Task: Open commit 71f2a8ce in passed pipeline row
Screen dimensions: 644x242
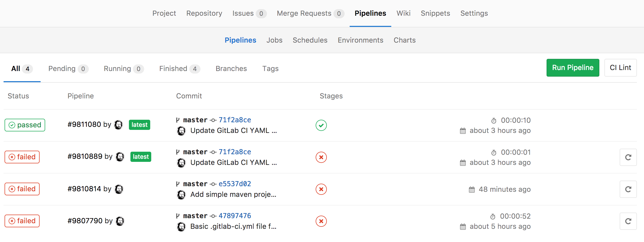Action: click(x=235, y=120)
